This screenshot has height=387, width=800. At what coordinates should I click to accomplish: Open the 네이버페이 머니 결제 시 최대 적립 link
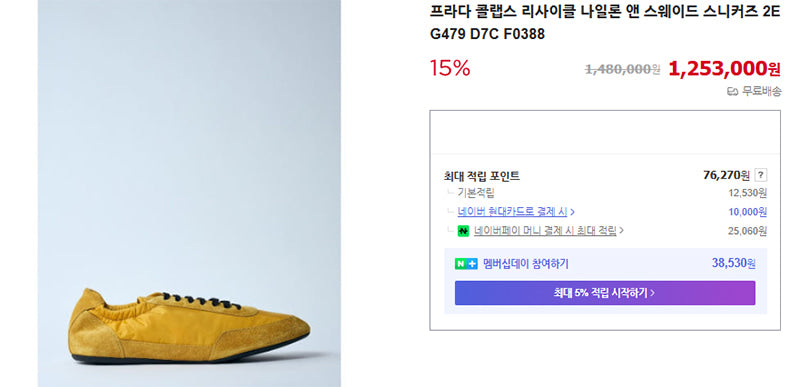tap(545, 231)
